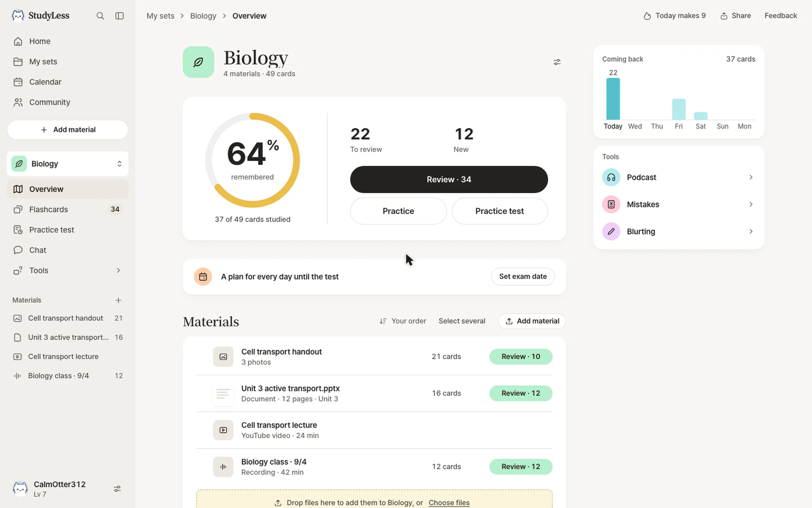This screenshot has height=508, width=812.
Task: Click the Cell transport lecture video icon
Action: point(223,430)
